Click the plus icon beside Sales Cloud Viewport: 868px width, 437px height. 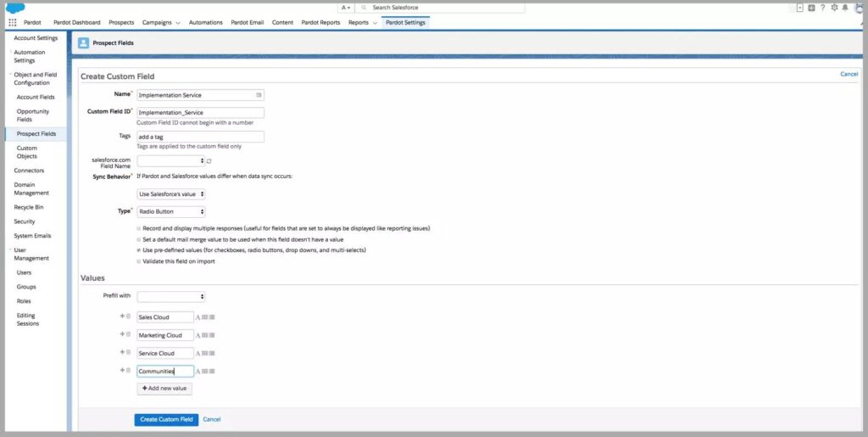tap(122, 316)
